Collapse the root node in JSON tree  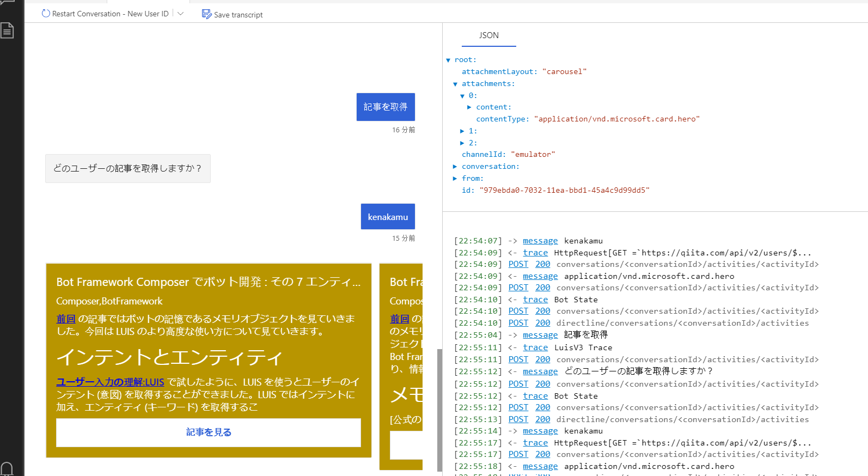[x=448, y=60]
